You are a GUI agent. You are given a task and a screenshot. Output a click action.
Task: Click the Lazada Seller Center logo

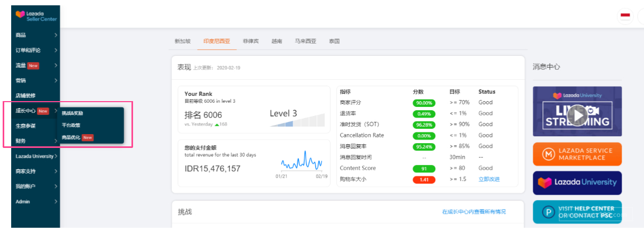(36, 16)
